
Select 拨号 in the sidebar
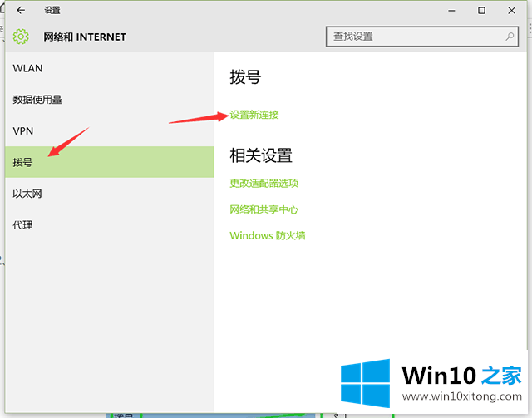[109, 162]
